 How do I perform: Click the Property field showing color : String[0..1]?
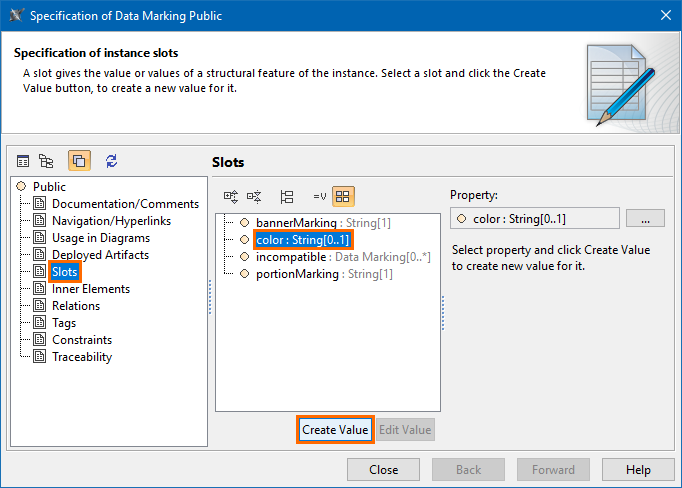pyautogui.click(x=535, y=218)
